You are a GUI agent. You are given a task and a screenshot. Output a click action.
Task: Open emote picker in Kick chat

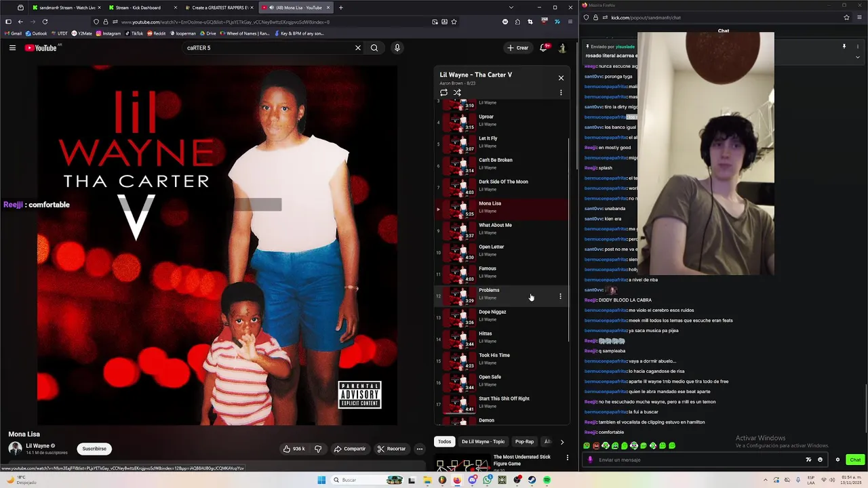[x=820, y=460]
